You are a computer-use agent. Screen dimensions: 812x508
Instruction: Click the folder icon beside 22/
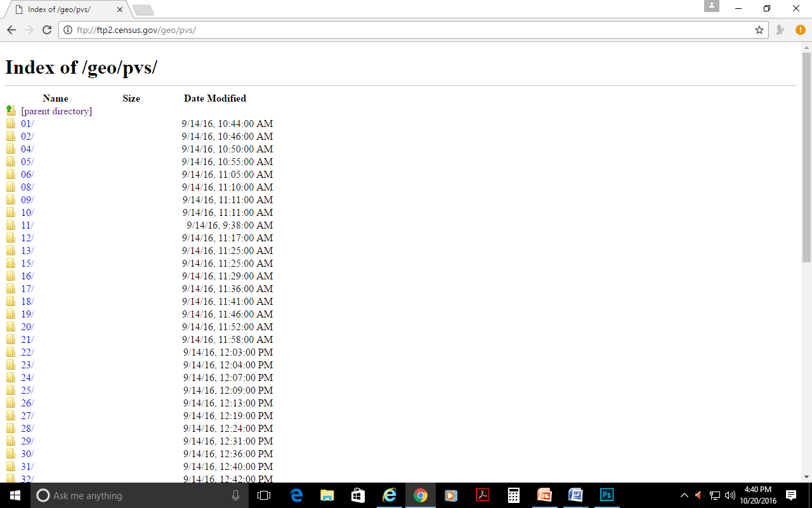11,352
